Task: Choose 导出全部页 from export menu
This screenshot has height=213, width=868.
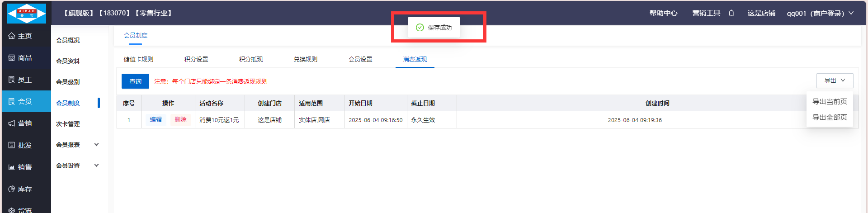Action: (x=830, y=117)
